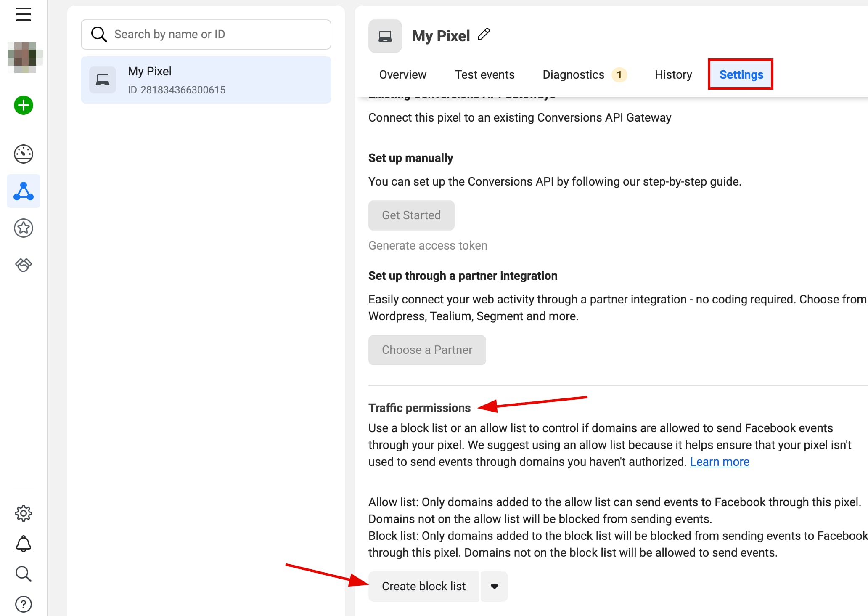Switch to the Test events tab
This screenshot has width=868, height=616.
[484, 74]
